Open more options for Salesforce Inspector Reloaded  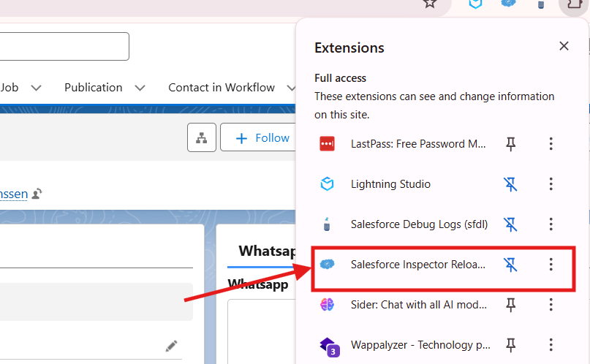[x=551, y=265]
